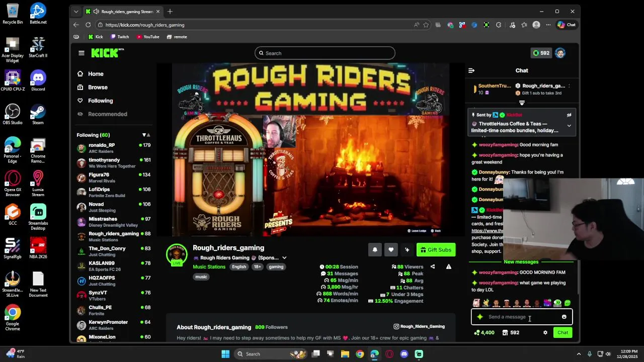Go back with browser back arrow

pyautogui.click(x=76, y=25)
